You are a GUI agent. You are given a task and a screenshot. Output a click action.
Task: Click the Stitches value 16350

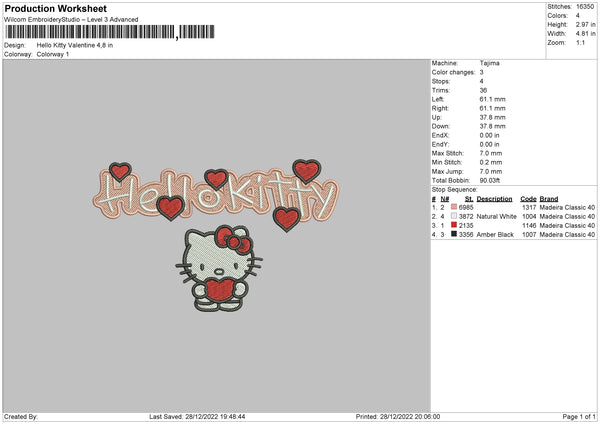tap(585, 7)
